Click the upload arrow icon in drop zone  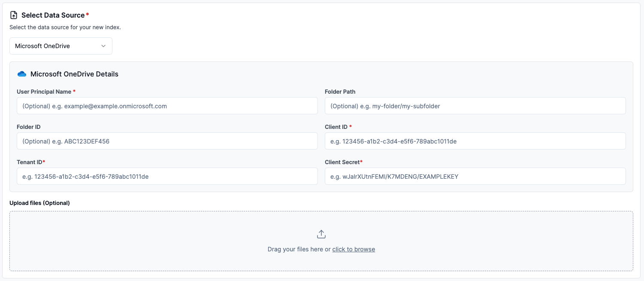pos(321,234)
